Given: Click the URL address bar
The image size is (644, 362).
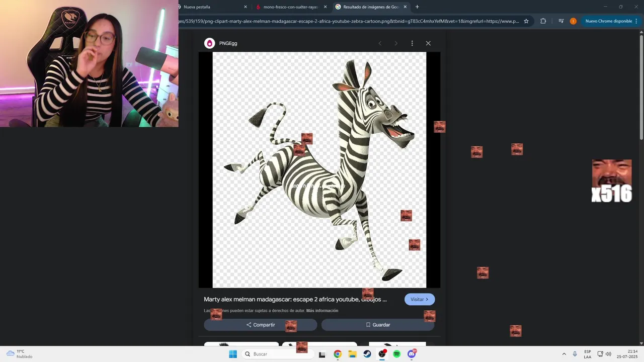Looking at the screenshot, I should (349, 21).
